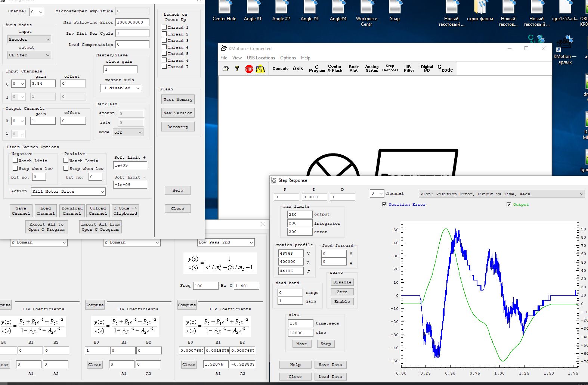Viewport: 588px width, 385px height.
Task: Toggle the Position Error plot checkbox
Action: (384, 204)
